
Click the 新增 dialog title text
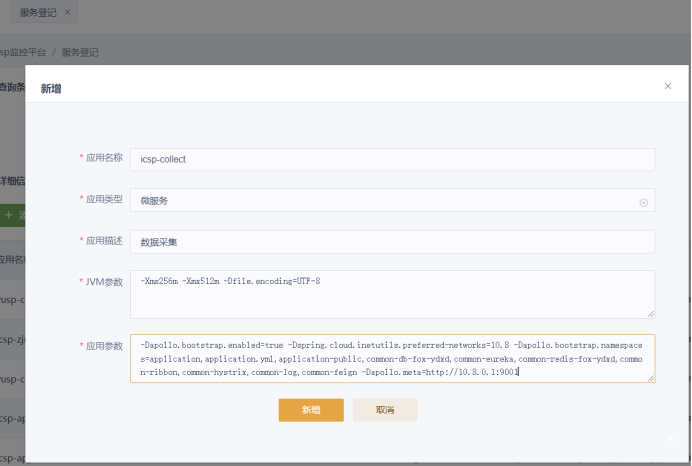[x=51, y=89]
